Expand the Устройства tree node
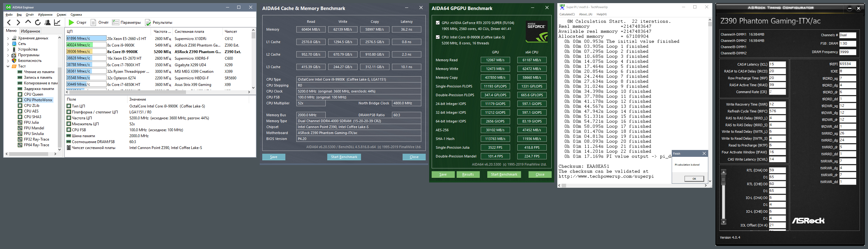Viewport: 868px width, 249px height. 8,50
